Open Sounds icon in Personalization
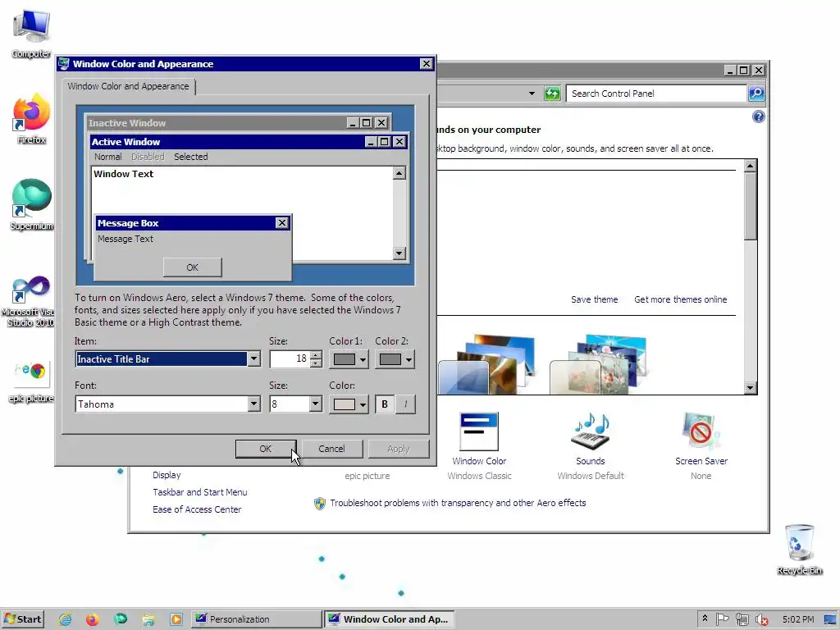 591,440
